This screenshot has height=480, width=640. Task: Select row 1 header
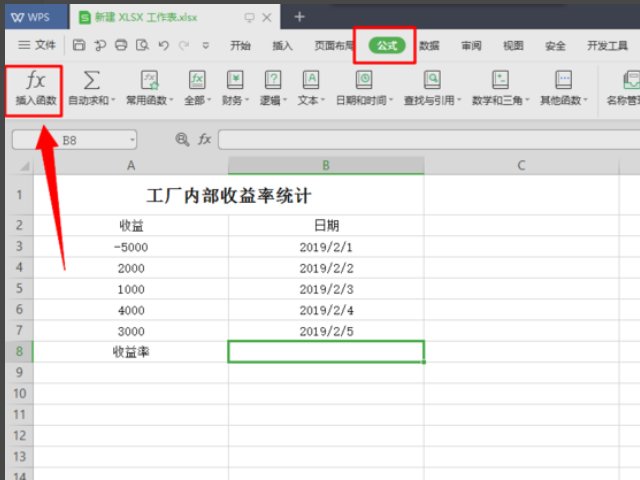[19, 195]
